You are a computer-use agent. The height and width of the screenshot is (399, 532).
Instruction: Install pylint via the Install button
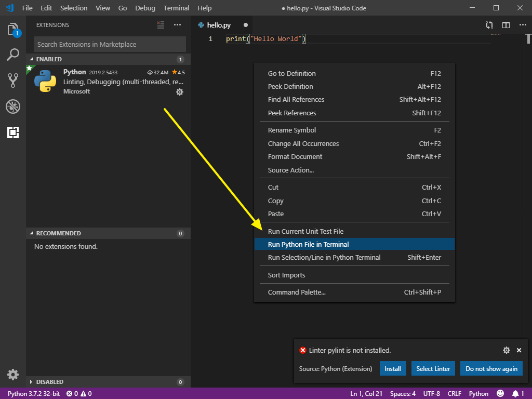point(393,368)
